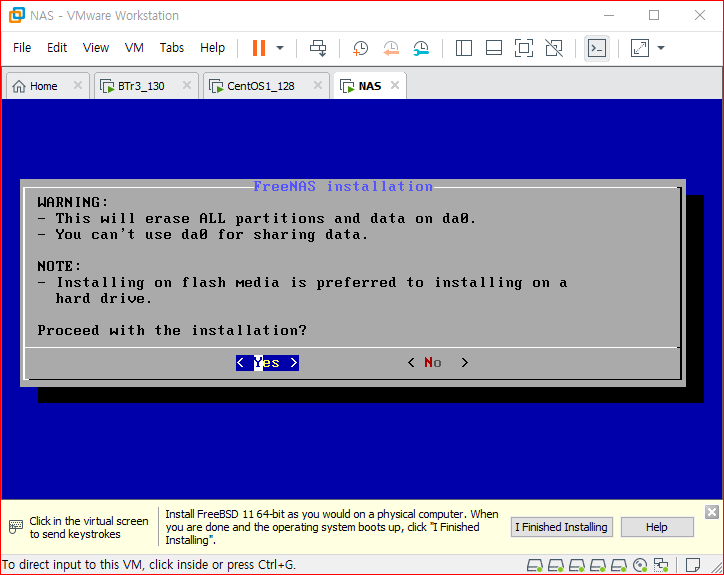
Task: Send Ctrl+Alt+Del to the virtual machine
Action: (x=318, y=48)
